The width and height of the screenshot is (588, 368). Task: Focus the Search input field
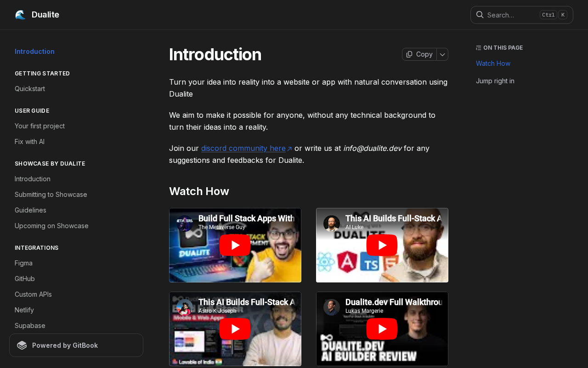pos(522,15)
